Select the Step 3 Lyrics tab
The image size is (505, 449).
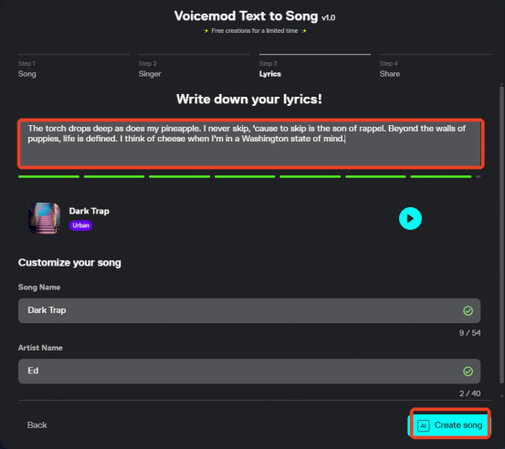[270, 69]
